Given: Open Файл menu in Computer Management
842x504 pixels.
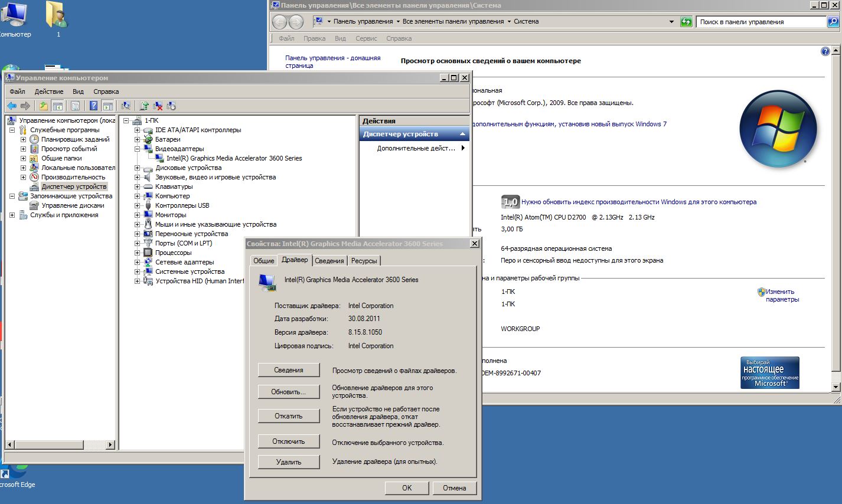Looking at the screenshot, I should point(17,91).
